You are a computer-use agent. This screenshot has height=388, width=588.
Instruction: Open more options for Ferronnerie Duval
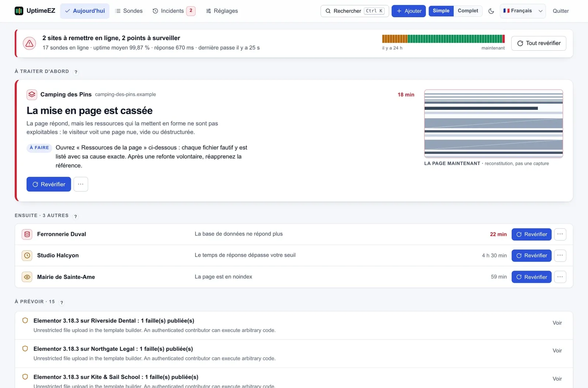click(x=560, y=234)
